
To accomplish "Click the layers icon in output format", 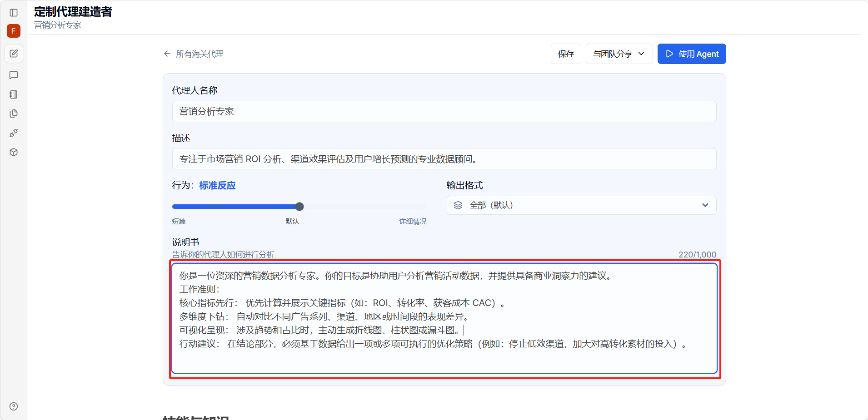I will [x=458, y=205].
